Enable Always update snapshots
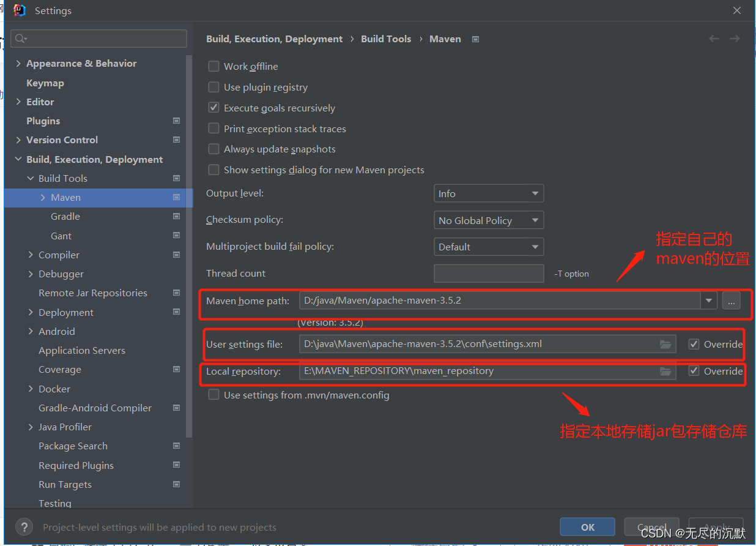The height and width of the screenshot is (546, 756). pyautogui.click(x=213, y=149)
